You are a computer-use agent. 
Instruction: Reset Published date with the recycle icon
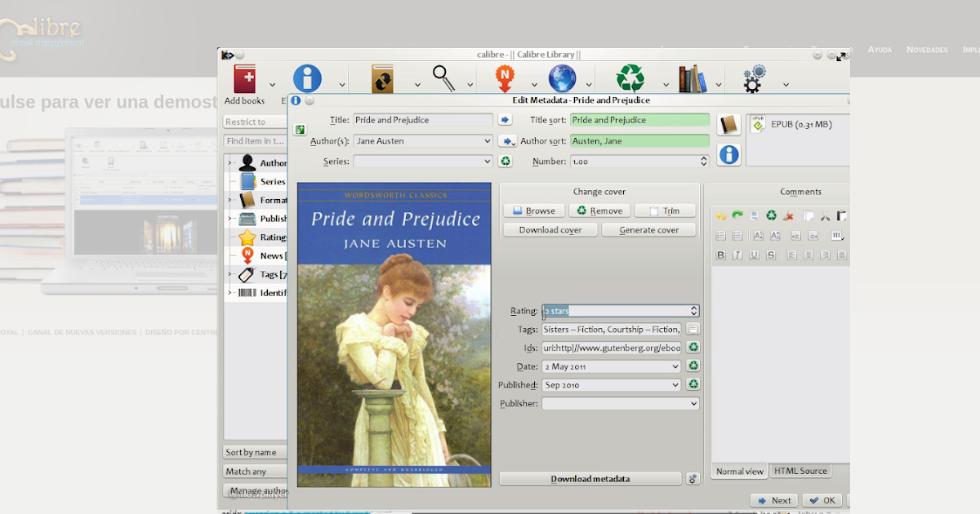693,384
